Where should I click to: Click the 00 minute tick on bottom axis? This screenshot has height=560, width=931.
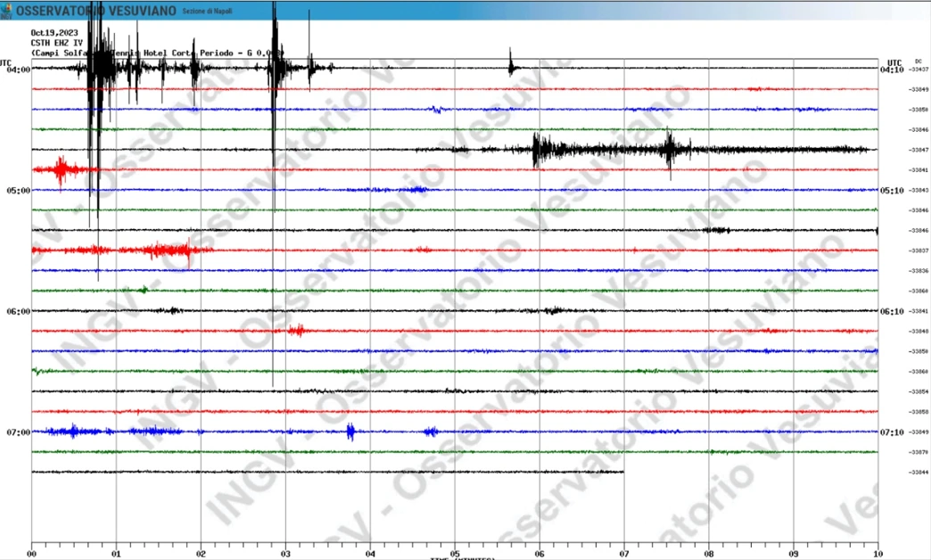point(32,552)
